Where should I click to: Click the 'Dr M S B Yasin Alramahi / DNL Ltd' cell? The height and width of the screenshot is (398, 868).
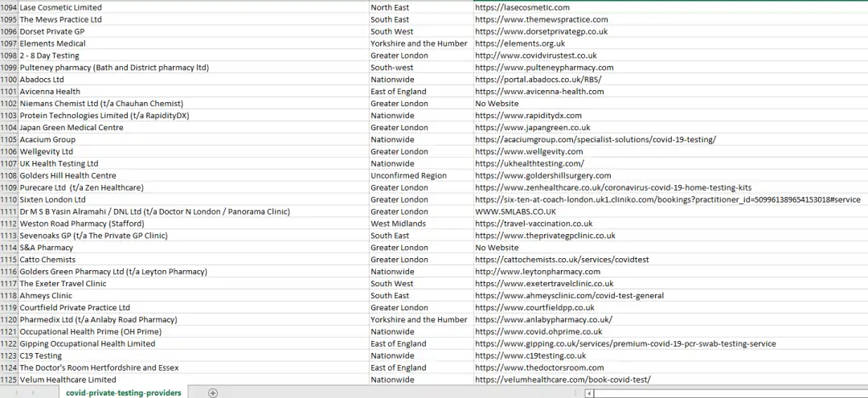(194, 211)
